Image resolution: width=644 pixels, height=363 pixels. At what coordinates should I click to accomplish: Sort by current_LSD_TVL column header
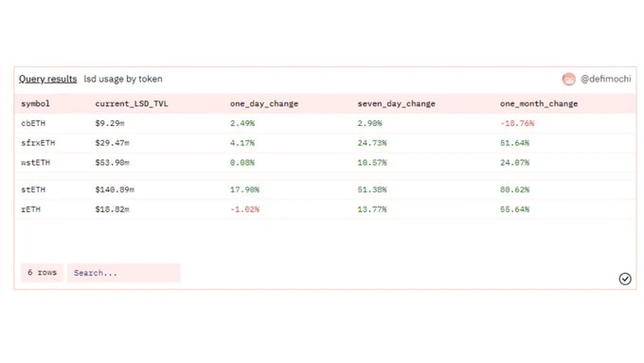click(x=132, y=103)
